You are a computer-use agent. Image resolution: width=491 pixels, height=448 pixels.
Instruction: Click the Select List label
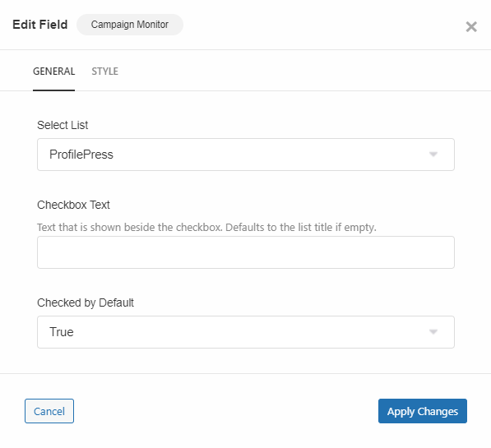click(x=63, y=125)
